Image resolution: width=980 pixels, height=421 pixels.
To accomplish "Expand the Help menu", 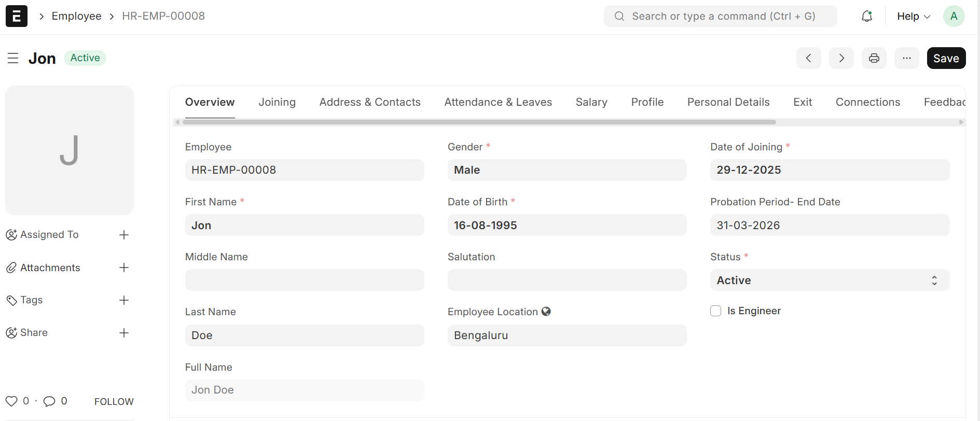I will coord(913,17).
